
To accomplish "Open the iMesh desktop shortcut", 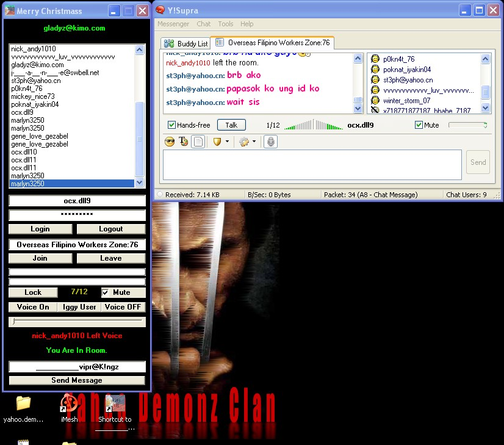I will coord(69,408).
